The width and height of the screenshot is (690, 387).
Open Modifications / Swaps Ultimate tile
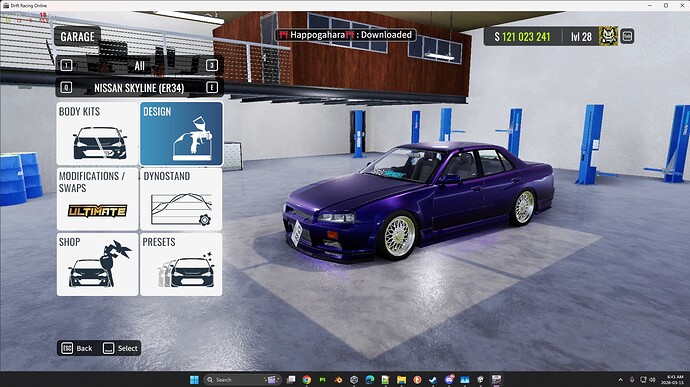click(97, 199)
